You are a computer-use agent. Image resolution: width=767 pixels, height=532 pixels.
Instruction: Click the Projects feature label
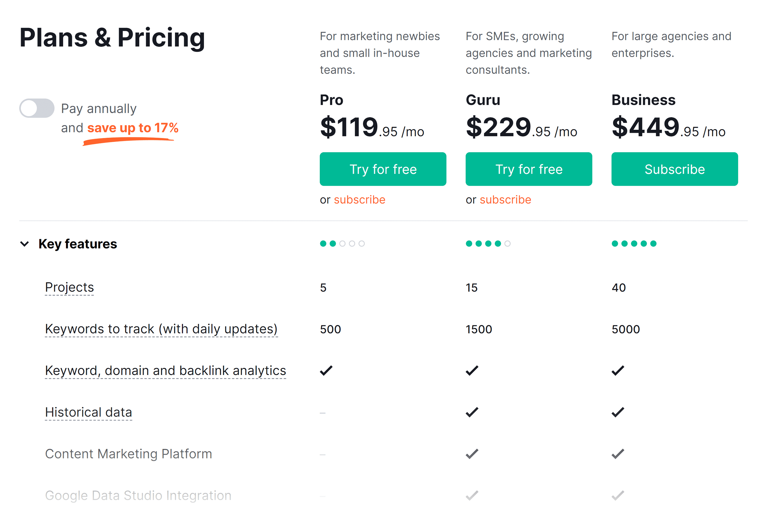pyautogui.click(x=69, y=287)
